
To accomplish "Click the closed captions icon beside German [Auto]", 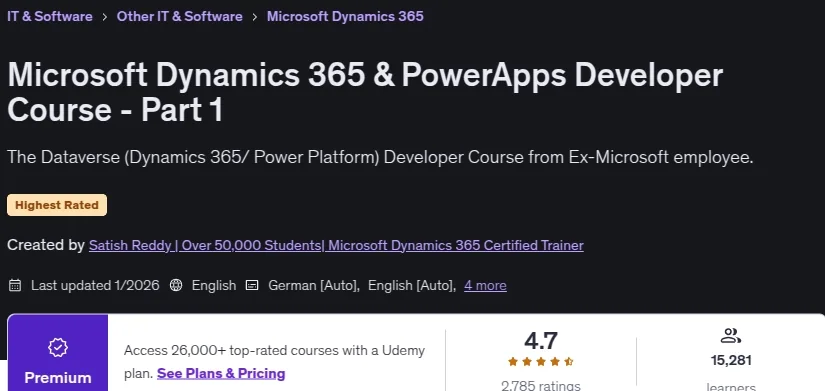I will pyautogui.click(x=253, y=285).
